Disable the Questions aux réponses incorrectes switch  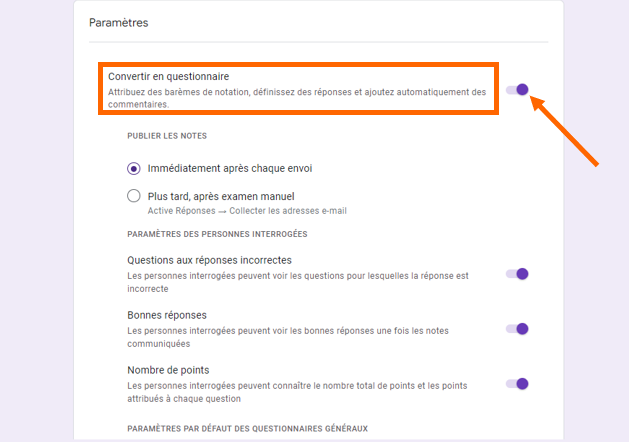517,274
